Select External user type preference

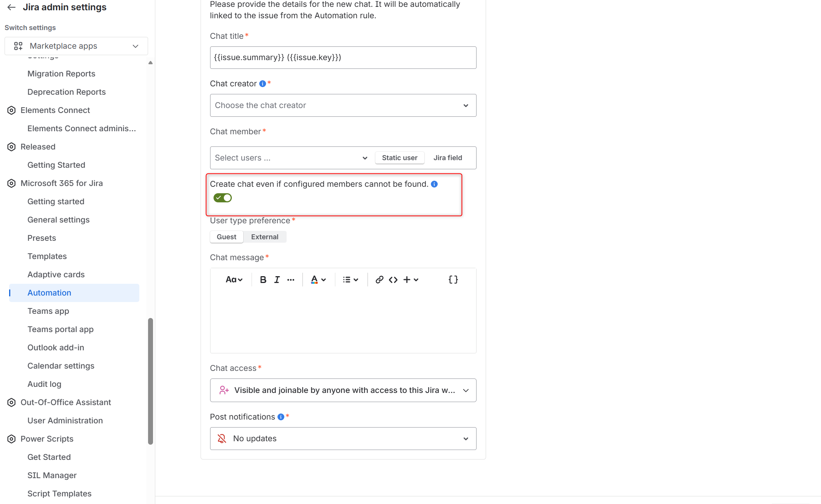(x=265, y=237)
